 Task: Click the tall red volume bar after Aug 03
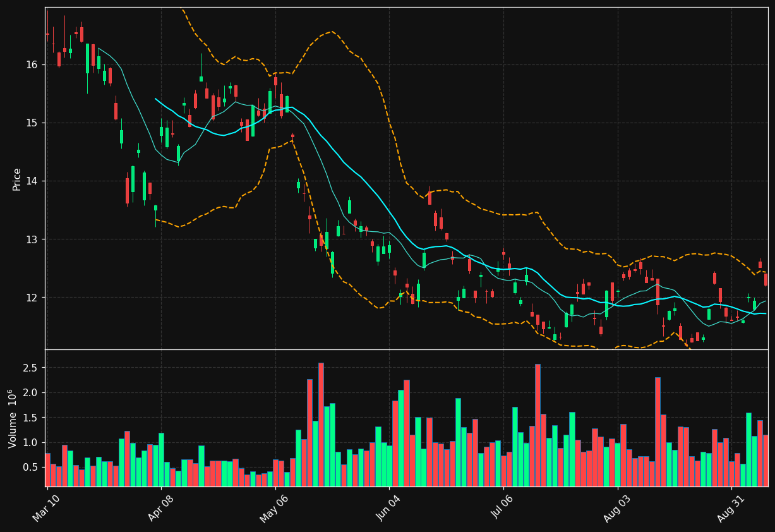(658, 432)
